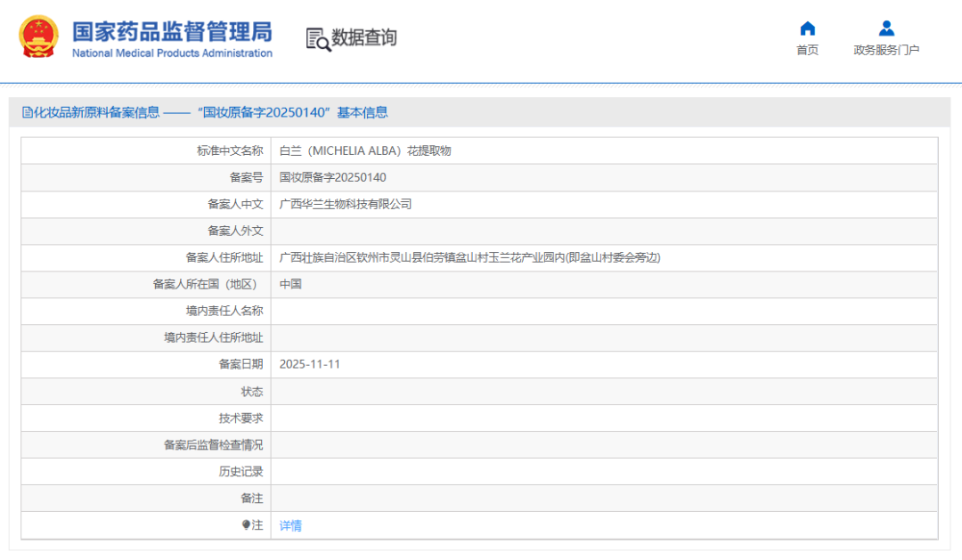This screenshot has width=962, height=560.
Task: Click the NMPA national emblem logo
Action: coord(37,38)
